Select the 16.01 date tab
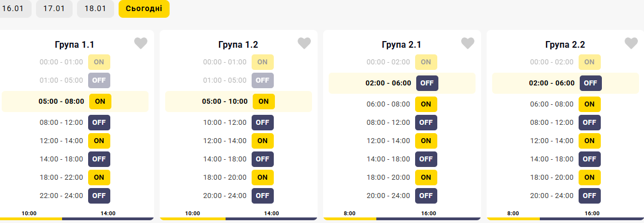 13,9
